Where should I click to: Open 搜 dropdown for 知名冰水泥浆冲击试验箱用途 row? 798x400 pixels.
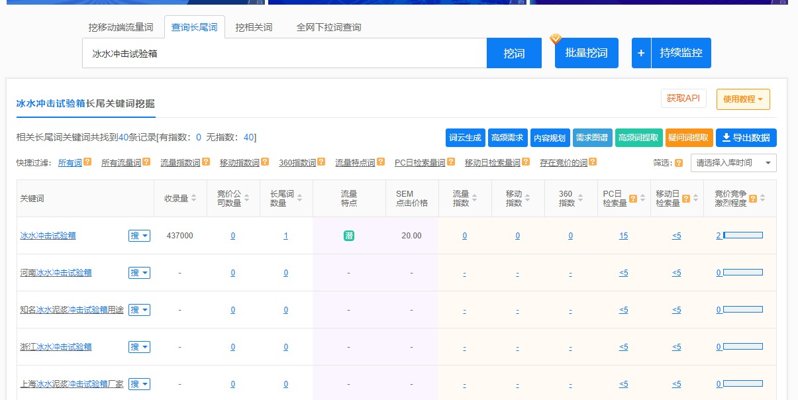click(x=139, y=309)
